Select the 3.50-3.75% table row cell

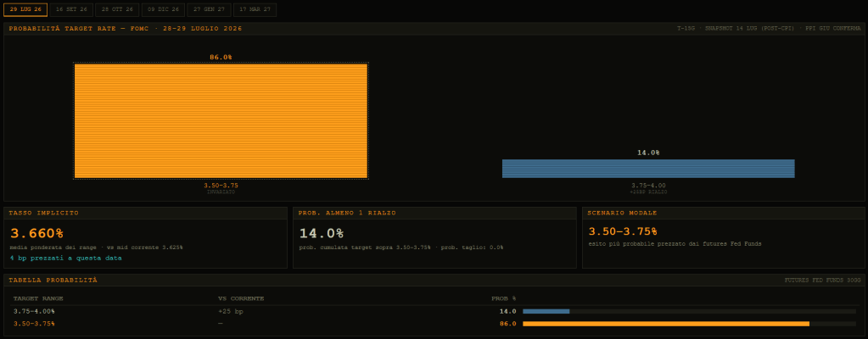[34, 324]
